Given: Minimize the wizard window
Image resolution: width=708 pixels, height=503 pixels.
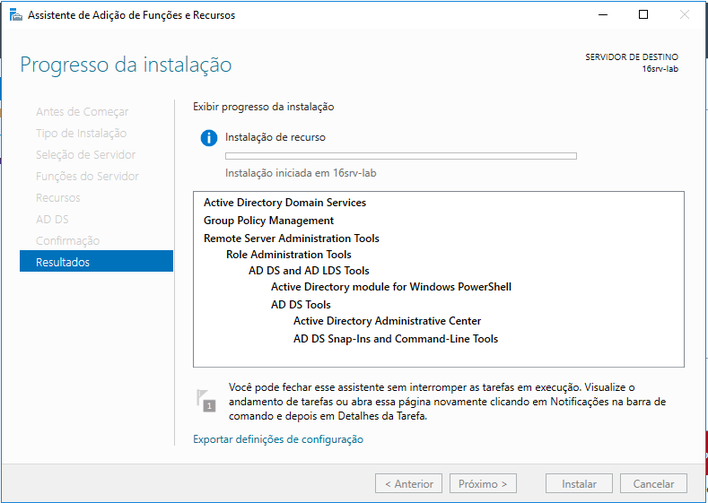Looking at the screenshot, I should click(603, 15).
